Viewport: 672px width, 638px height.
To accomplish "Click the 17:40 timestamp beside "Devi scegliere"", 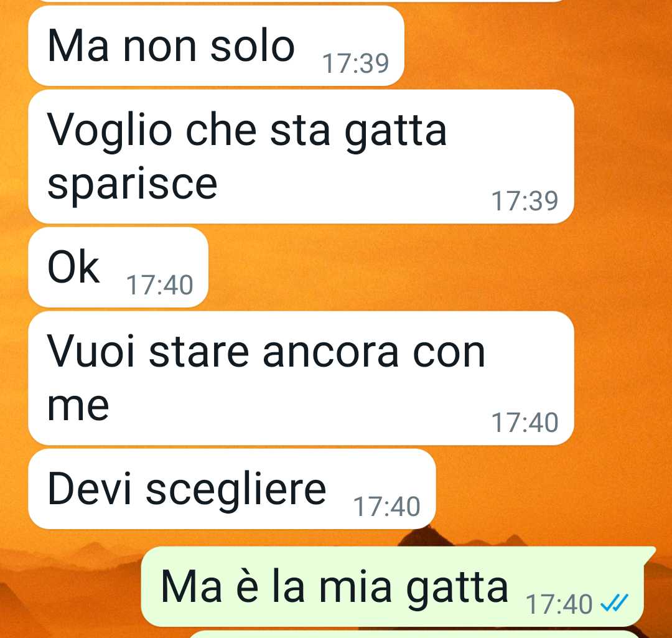I will 386,507.
